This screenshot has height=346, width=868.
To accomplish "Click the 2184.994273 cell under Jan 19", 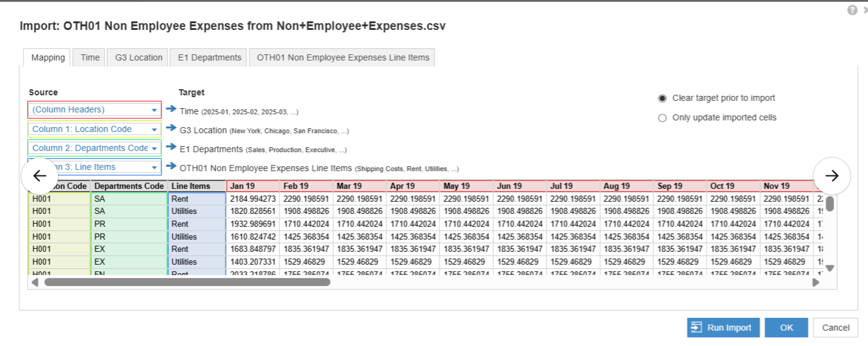I will click(x=253, y=199).
